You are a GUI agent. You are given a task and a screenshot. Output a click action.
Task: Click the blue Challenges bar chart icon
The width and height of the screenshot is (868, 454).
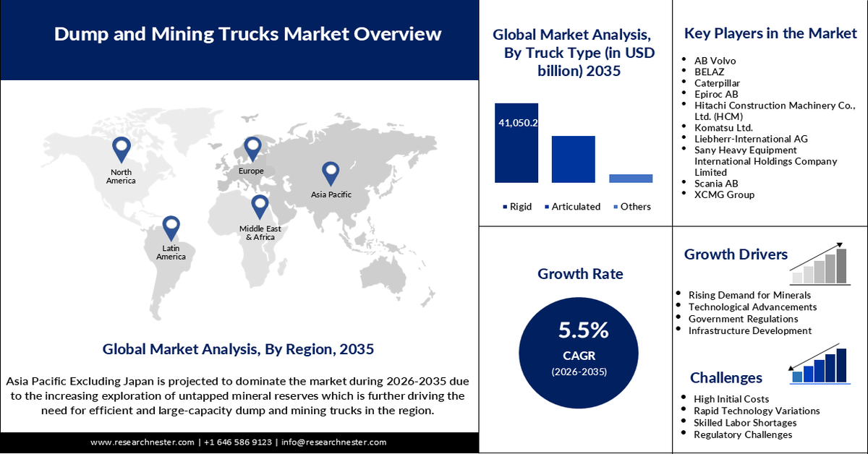pyautogui.click(x=820, y=364)
